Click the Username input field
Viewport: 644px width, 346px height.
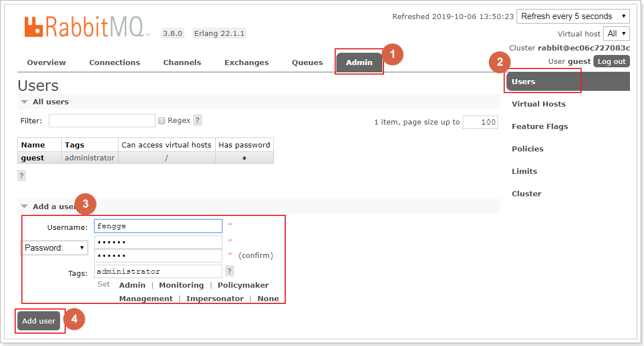click(x=158, y=226)
